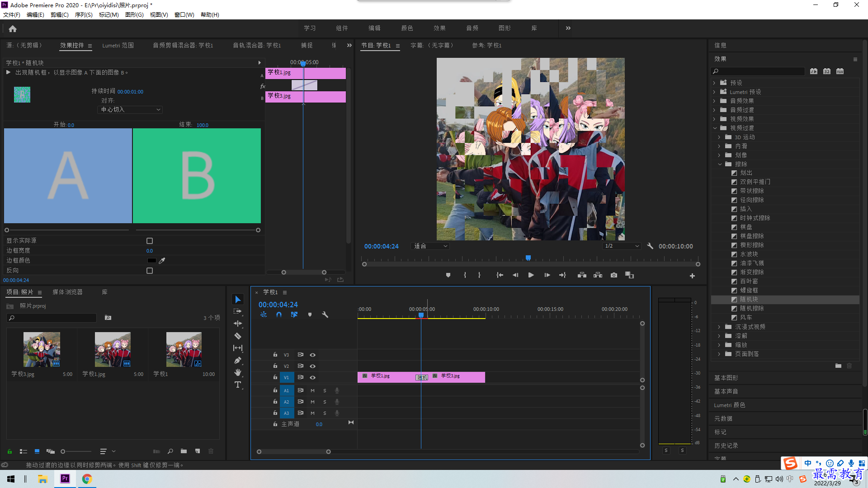Expand the 溶解 folder
868x488 pixels.
click(719, 336)
